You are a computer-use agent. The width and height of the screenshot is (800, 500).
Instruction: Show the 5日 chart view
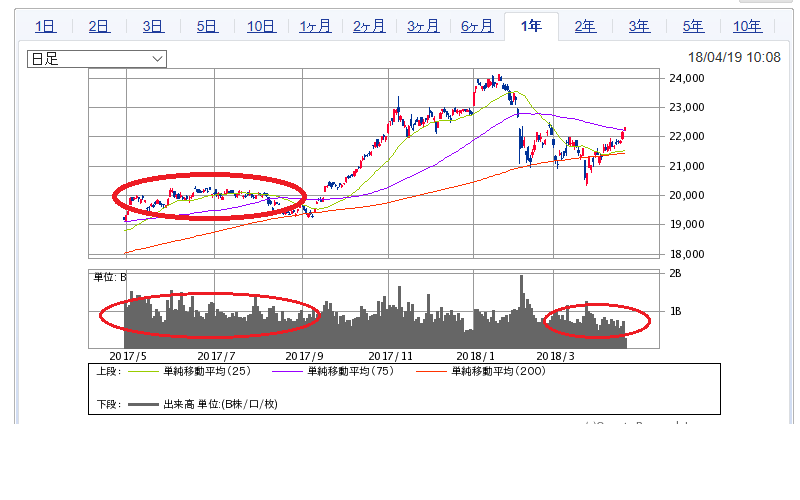(207, 27)
